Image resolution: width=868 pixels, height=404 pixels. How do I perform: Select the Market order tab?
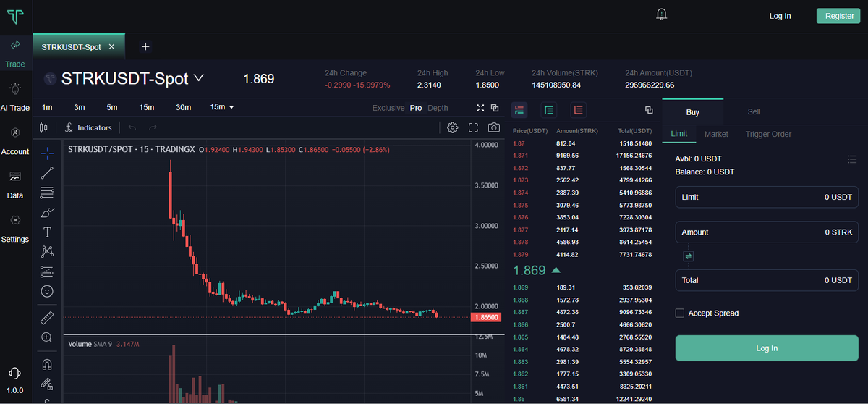click(x=716, y=134)
